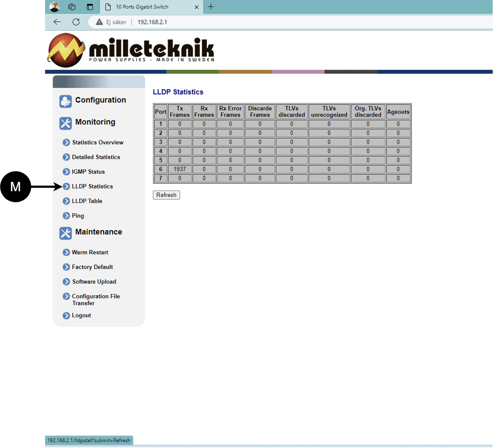Click the Configuration section icon

pos(66,101)
